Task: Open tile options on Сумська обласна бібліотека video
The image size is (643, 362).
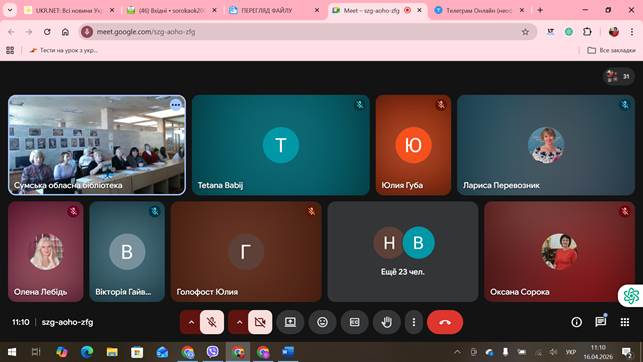Action: pyautogui.click(x=176, y=105)
